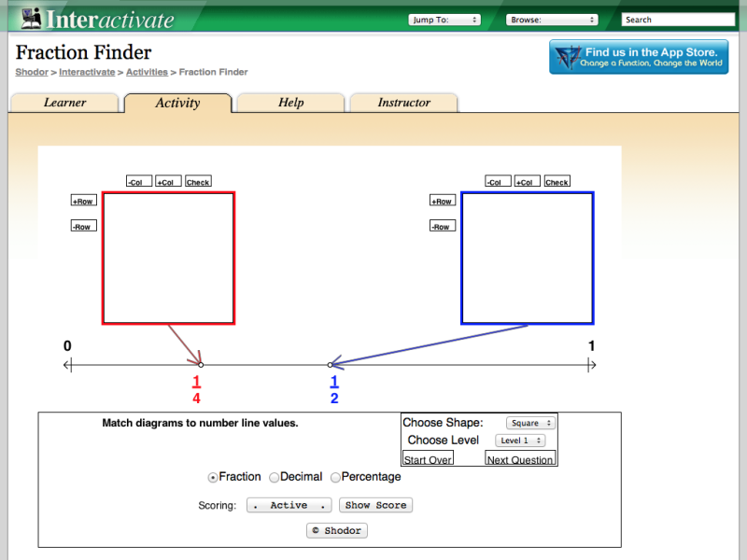Select the Decimal radio button
Screen dimensions: 747x560
click(273, 477)
